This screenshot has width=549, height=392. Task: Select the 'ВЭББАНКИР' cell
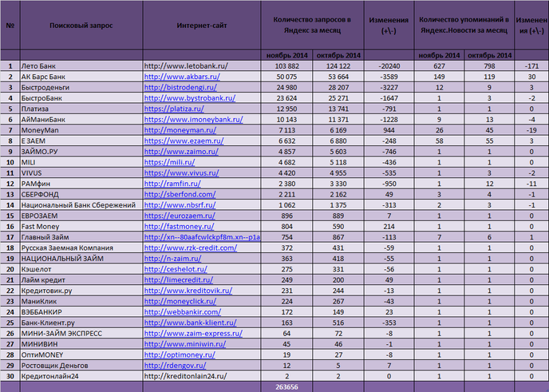click(x=81, y=312)
